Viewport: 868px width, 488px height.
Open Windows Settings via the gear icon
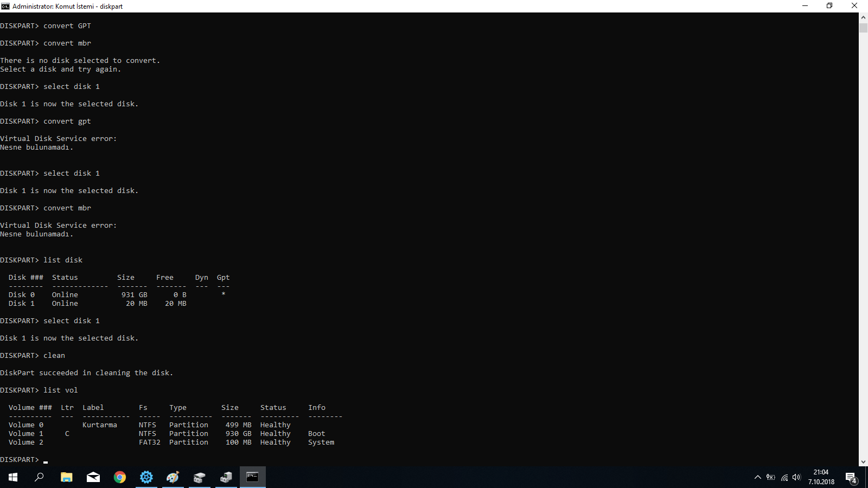(x=146, y=478)
